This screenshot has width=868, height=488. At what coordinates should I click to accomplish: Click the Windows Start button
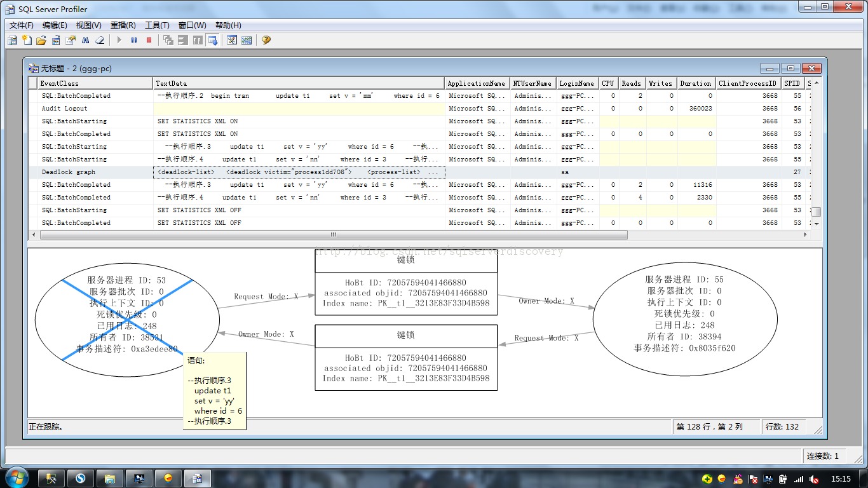[x=16, y=478]
